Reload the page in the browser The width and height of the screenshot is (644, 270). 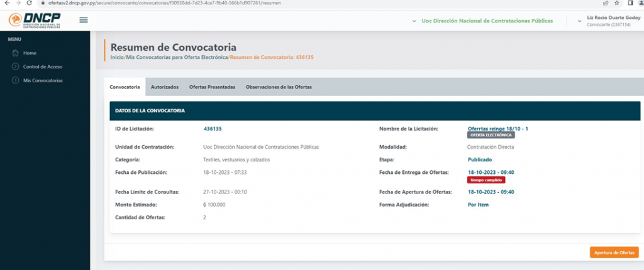[29, 3]
